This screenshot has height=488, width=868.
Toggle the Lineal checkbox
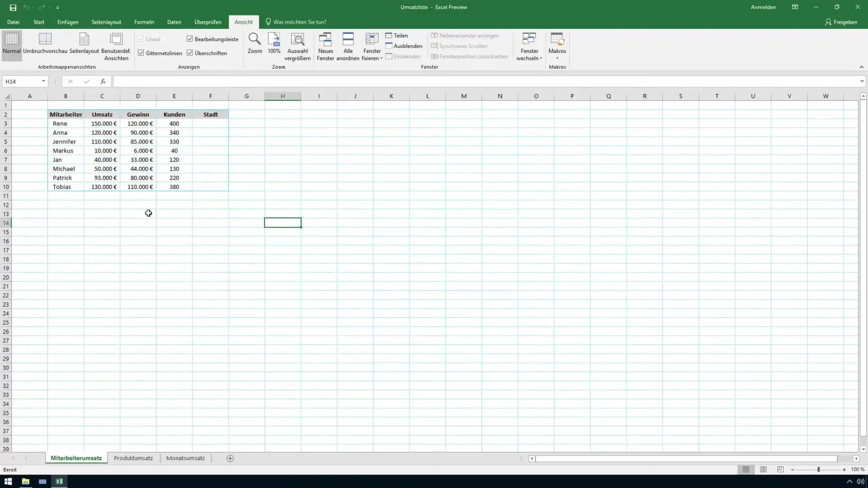141,39
